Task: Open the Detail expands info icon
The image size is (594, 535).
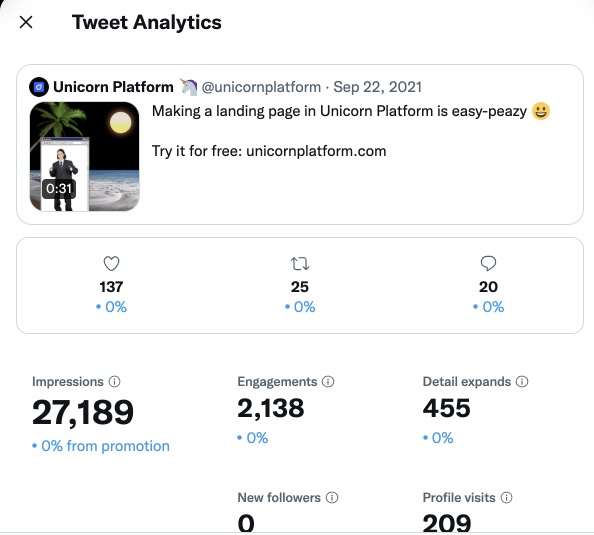Action: tap(522, 382)
